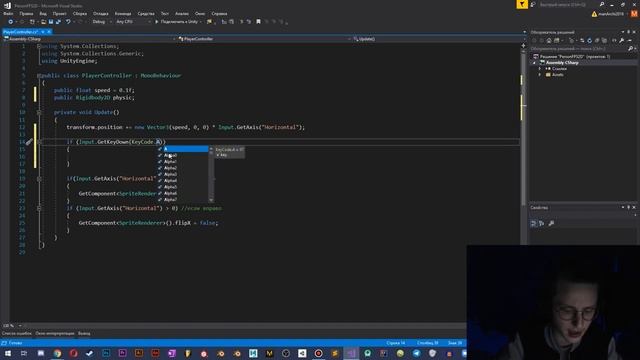
Task: Open the Справка menu
Action: (x=219, y=13)
